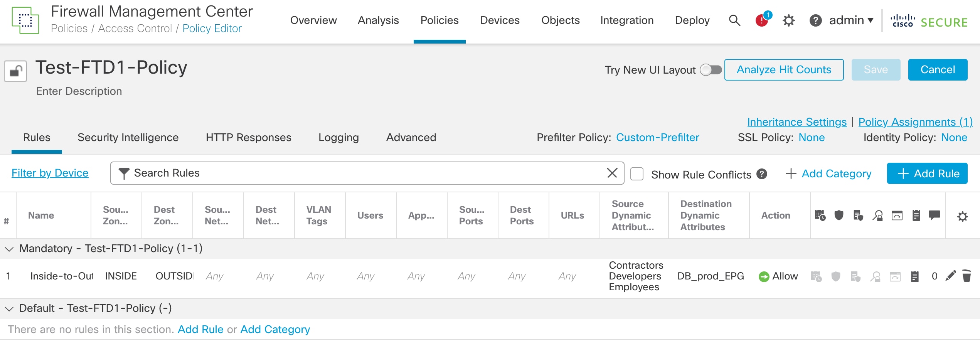Open the help question mark icon
The height and width of the screenshot is (340, 980).
[815, 20]
